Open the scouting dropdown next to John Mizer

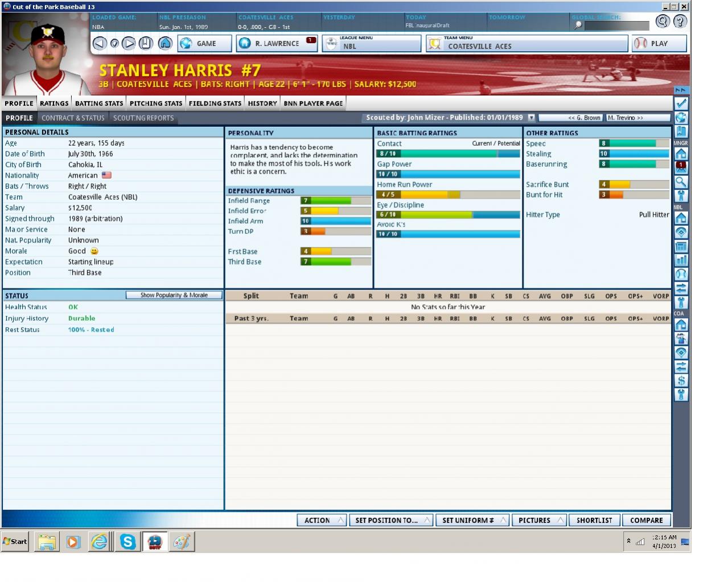(532, 118)
